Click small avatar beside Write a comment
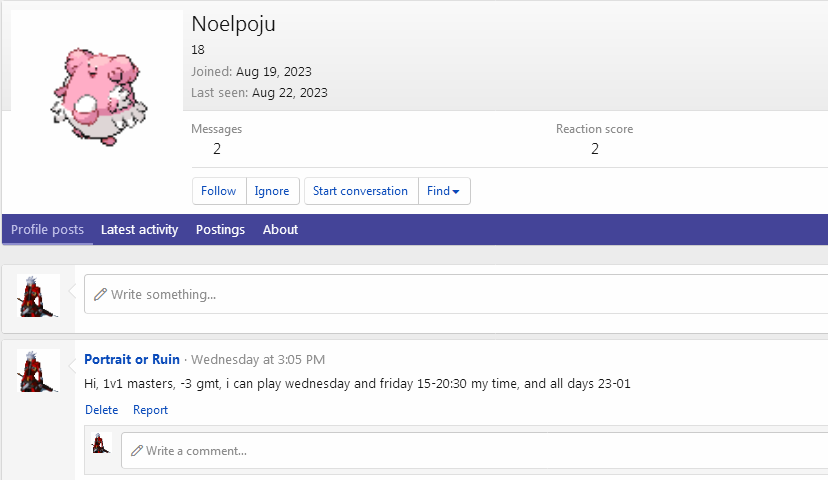Image resolution: width=828 pixels, height=480 pixels. (x=101, y=444)
